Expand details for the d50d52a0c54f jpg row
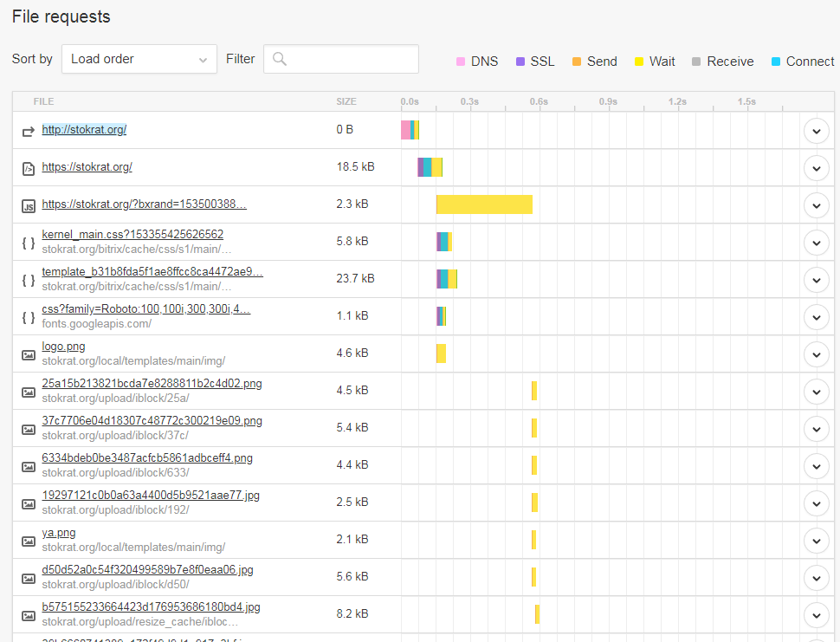The width and height of the screenshot is (840, 642). click(816, 578)
